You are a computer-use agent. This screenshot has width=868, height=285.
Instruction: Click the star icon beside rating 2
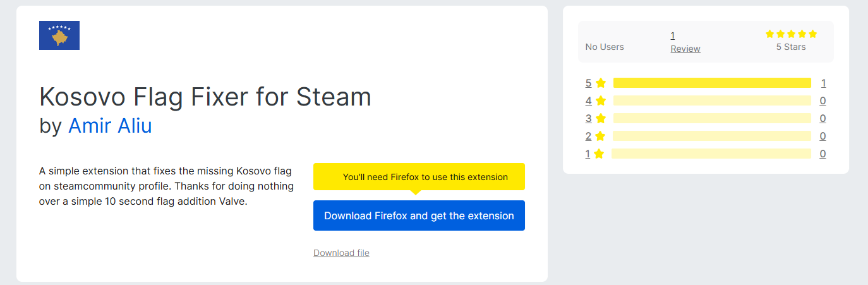[x=601, y=136]
